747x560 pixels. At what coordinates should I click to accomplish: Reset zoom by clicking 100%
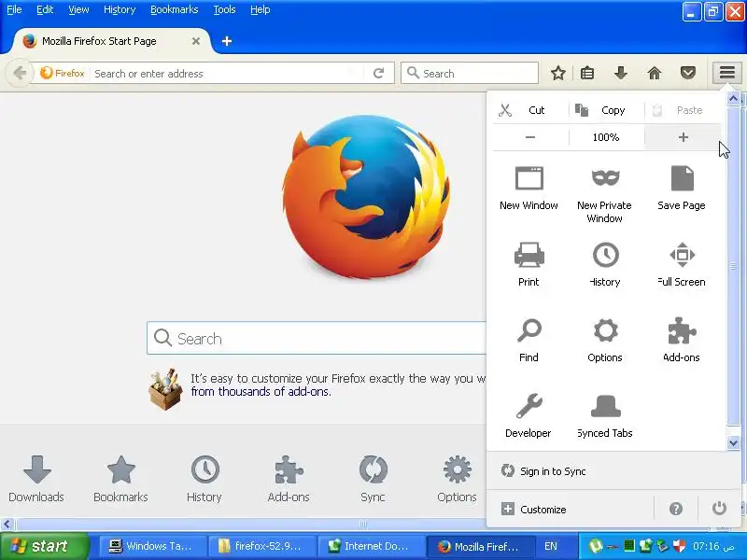tap(606, 137)
